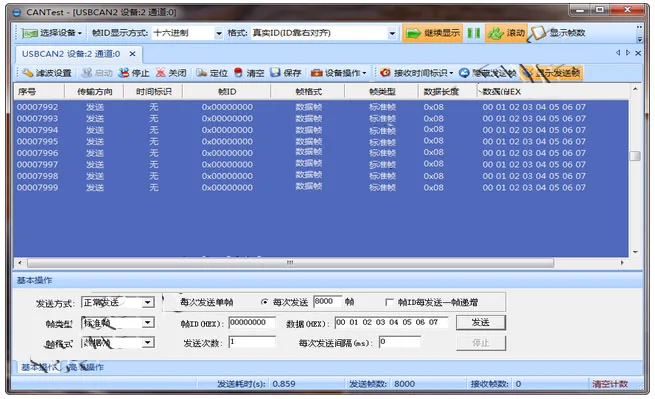This screenshot has width=655, height=399.
Task: Click the green 继续显示 arrow icon
Action: [413, 33]
